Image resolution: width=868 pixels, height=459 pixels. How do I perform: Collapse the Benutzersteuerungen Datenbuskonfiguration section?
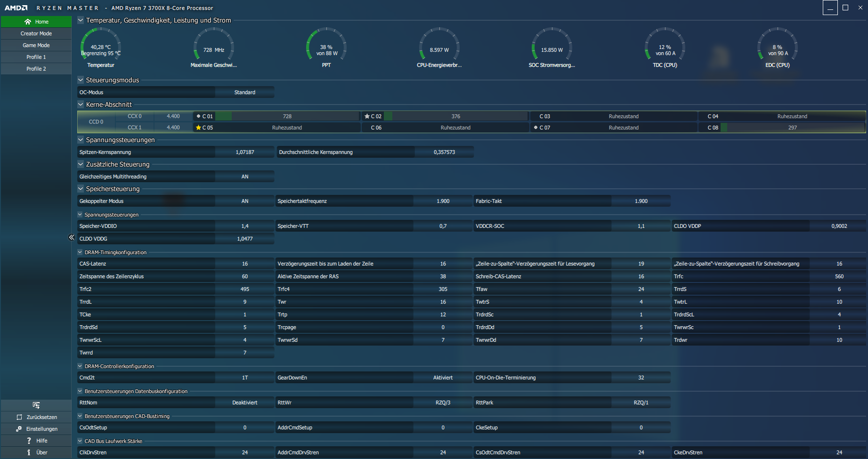(80, 391)
